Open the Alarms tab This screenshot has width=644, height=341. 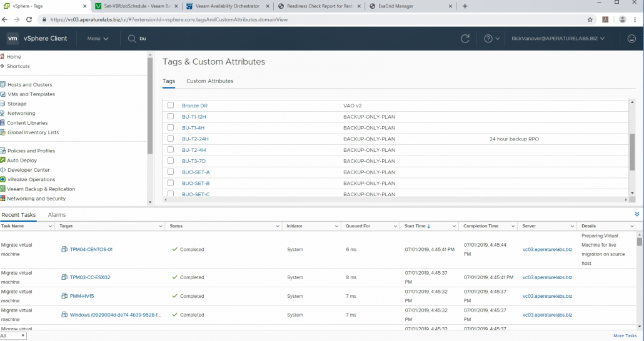point(57,215)
